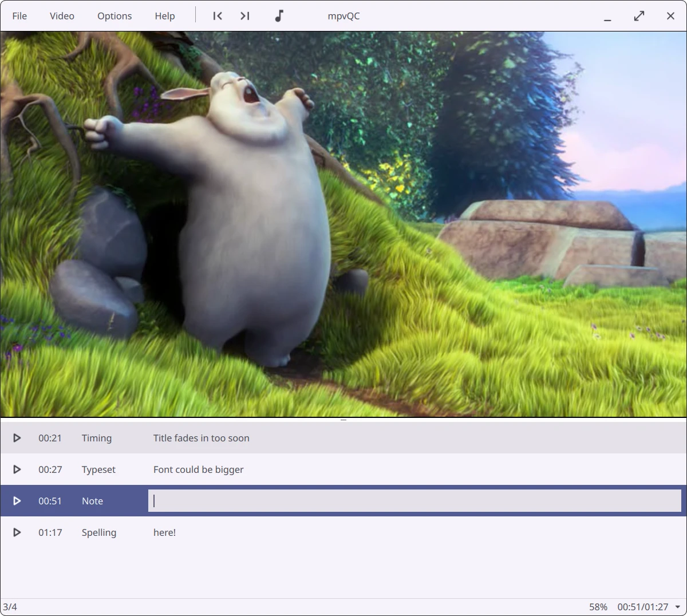Play from the 00:21 Timing comment
The height and width of the screenshot is (616, 687).
tap(17, 438)
